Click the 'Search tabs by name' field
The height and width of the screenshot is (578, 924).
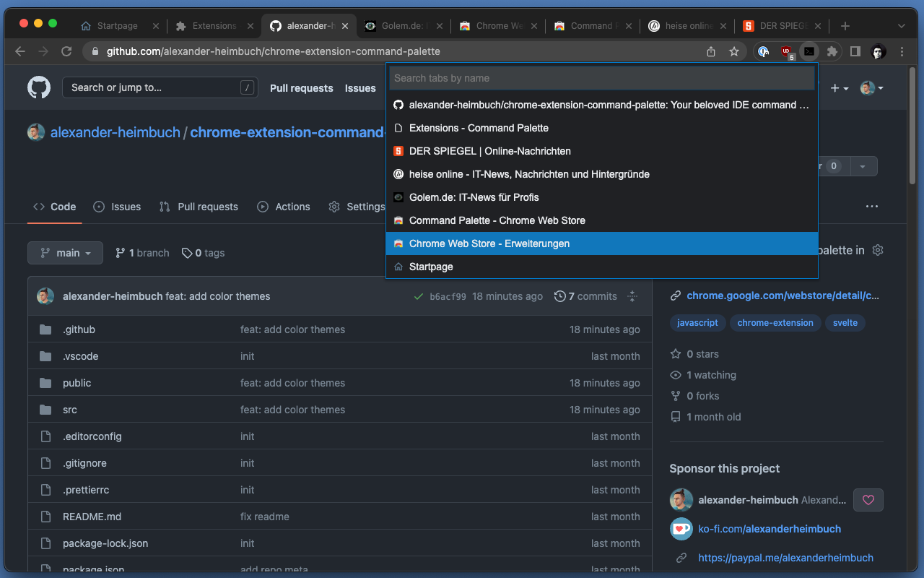click(x=602, y=78)
